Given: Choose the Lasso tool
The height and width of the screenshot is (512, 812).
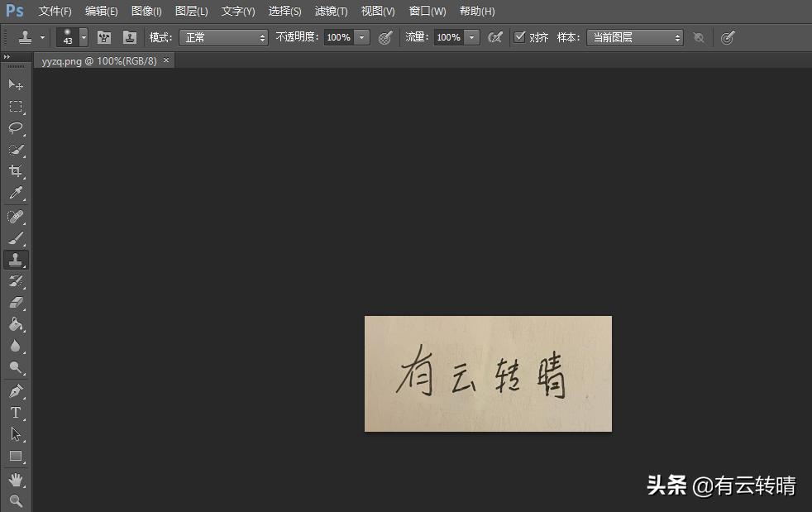Looking at the screenshot, I should 16,128.
